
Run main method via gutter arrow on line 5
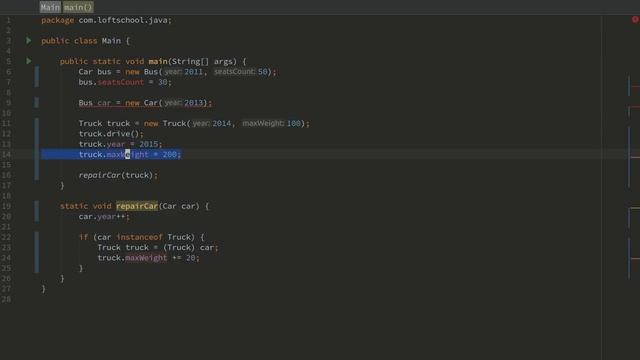[29, 61]
